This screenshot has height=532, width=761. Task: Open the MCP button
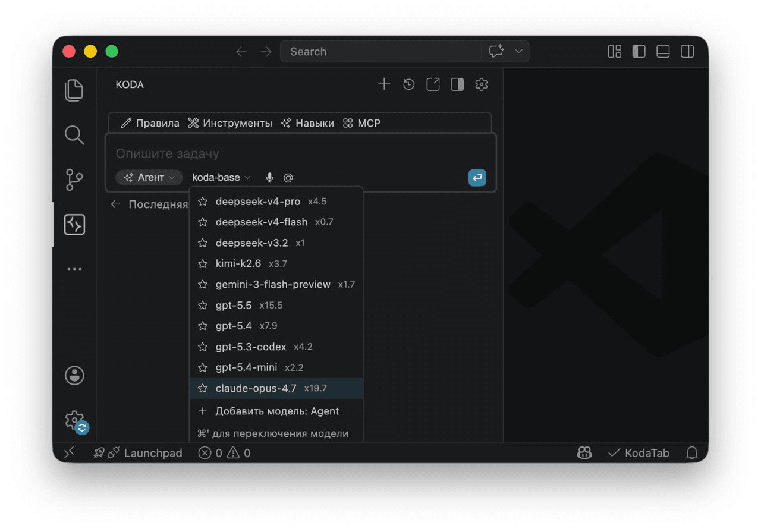point(361,123)
